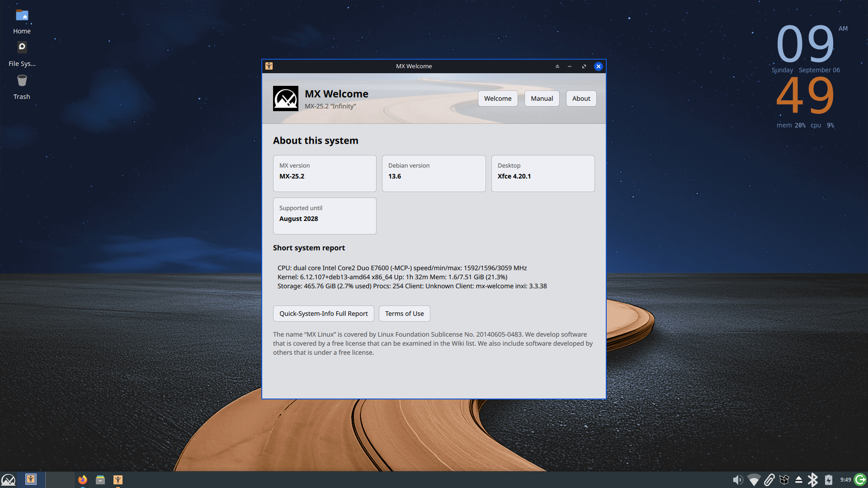Click the mem 20% conky readout
Screen dimensions: 868x488
[791, 125]
